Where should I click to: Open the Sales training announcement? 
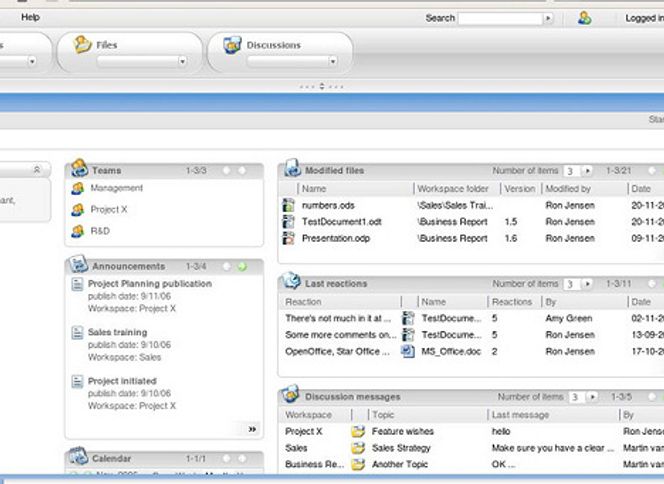click(x=118, y=332)
